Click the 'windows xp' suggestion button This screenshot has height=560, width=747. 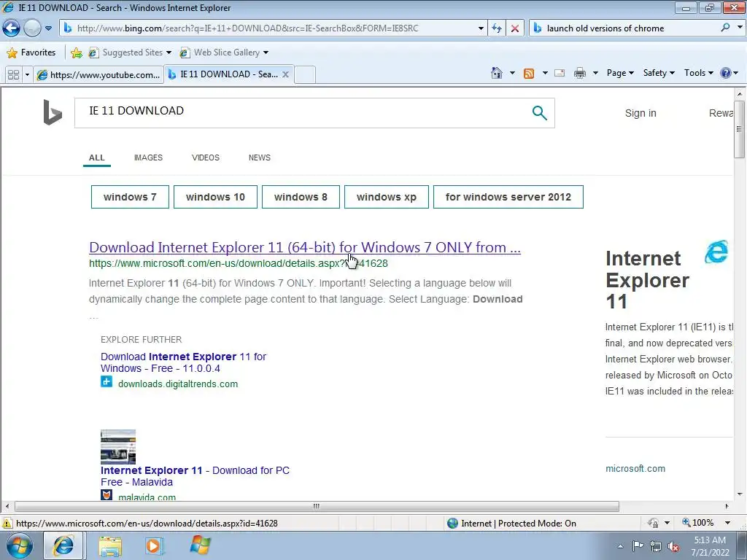click(x=387, y=197)
